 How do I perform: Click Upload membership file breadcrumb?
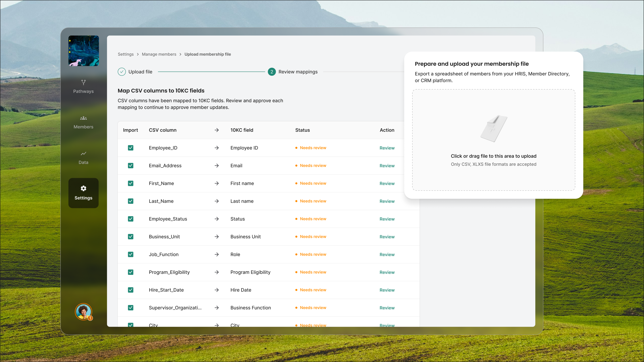208,54
